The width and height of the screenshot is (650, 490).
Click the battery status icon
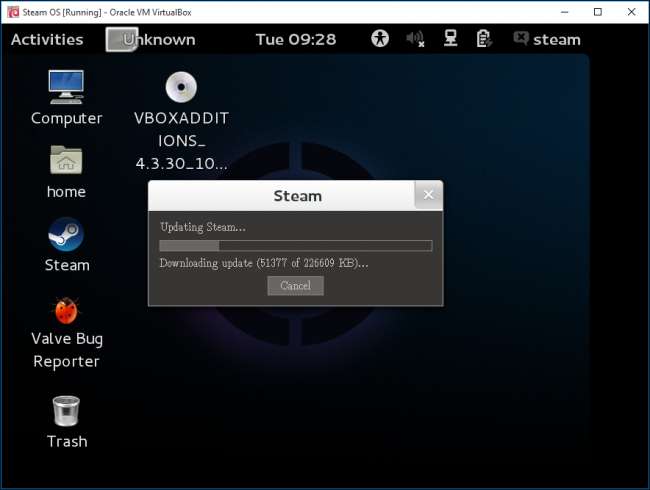click(484, 39)
